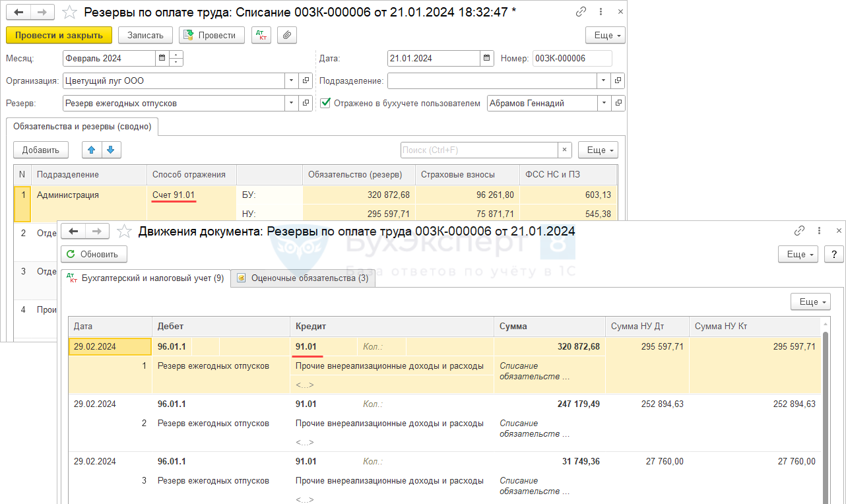Viewport: 846px width, 504px height.
Task: Navigate back in Движения документа window
Action: coord(74,231)
